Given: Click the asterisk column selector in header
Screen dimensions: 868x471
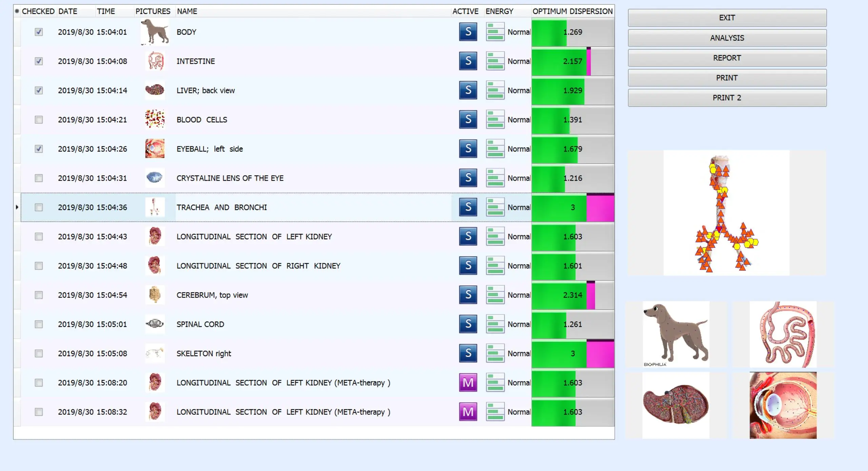Looking at the screenshot, I should (x=17, y=11).
